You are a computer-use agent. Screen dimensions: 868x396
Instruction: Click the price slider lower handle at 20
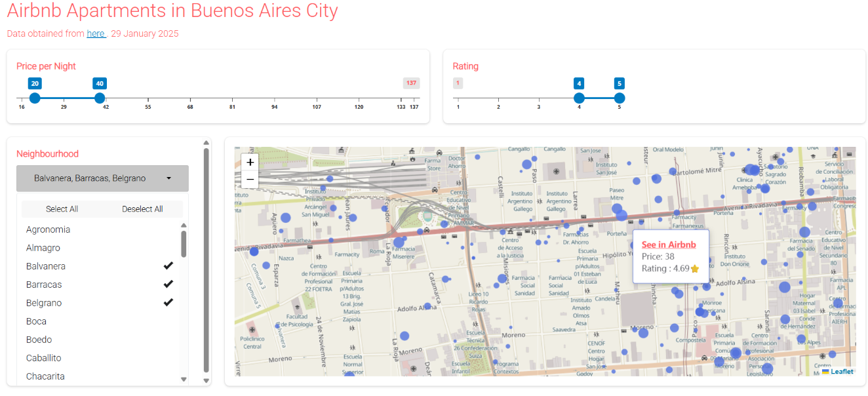35,98
